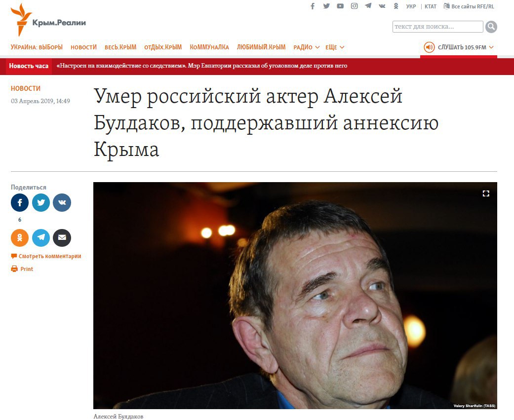
Task: Expand the РАДИО dropdown menu
Action: coord(307,47)
